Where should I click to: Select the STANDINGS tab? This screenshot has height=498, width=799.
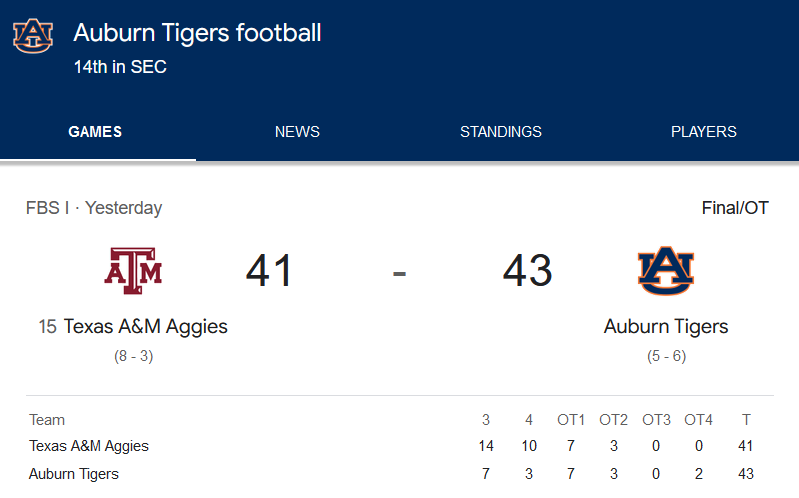501,132
